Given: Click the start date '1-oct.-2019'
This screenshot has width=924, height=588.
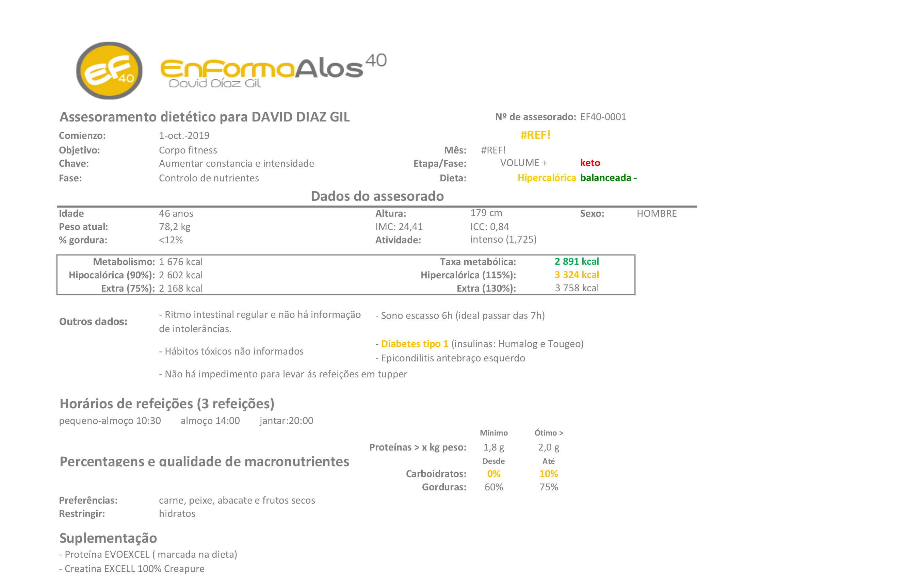Looking at the screenshot, I should coord(184,135).
